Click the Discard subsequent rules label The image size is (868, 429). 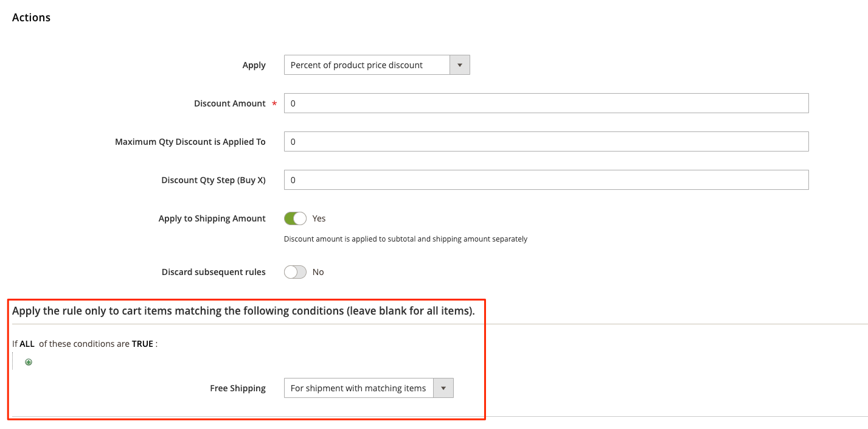[x=214, y=272]
